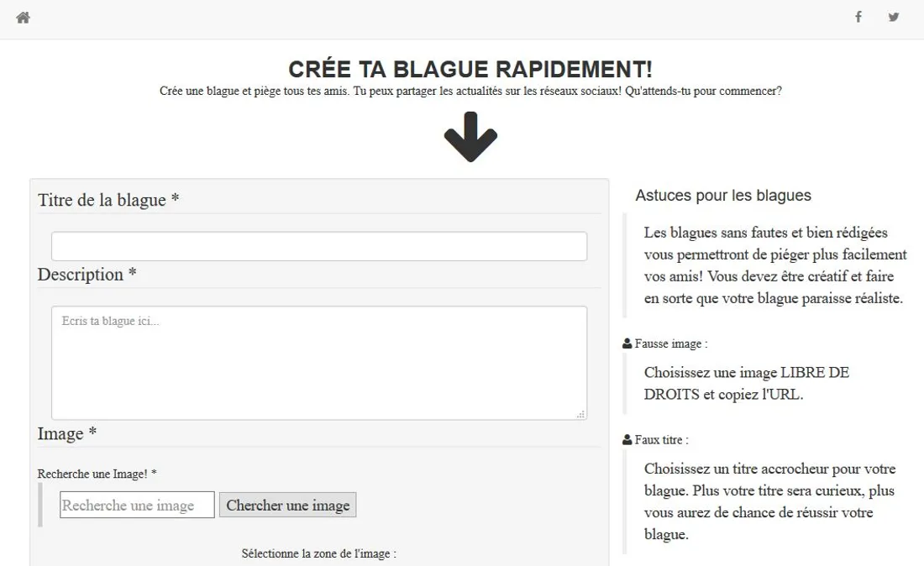The height and width of the screenshot is (566, 924).
Task: Open the Twitter icon in header
Action: 894,17
